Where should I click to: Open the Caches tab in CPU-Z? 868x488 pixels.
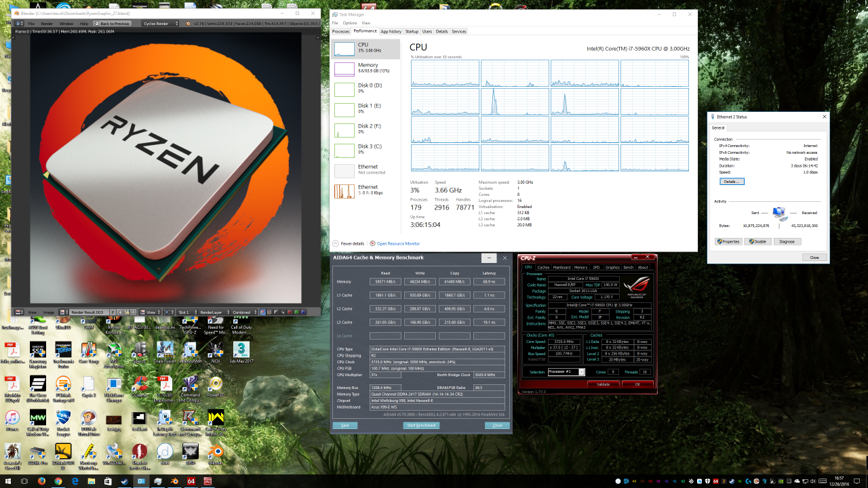point(544,267)
